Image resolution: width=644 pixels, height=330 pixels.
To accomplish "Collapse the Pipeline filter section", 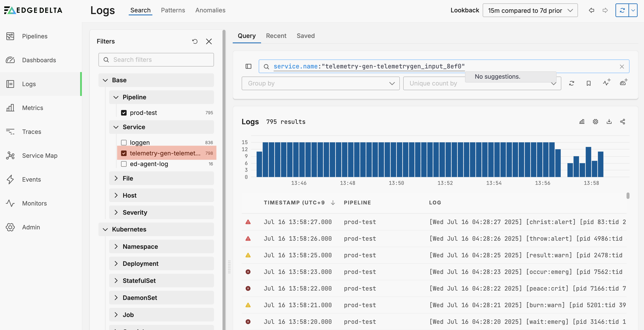I will (161, 97).
